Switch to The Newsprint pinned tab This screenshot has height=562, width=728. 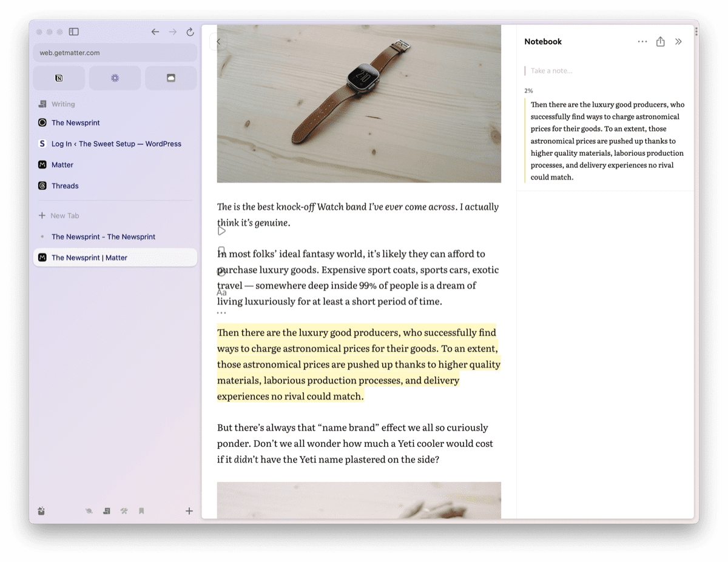115,122
